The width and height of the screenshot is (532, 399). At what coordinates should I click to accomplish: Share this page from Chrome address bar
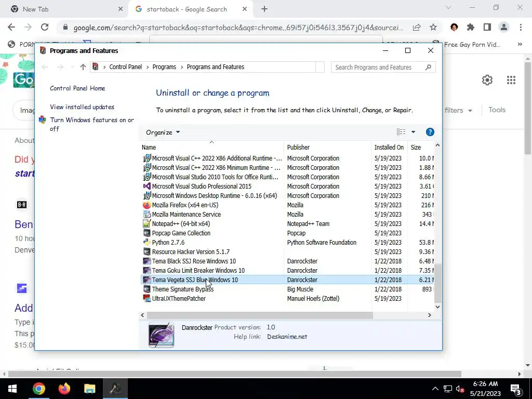point(417,27)
